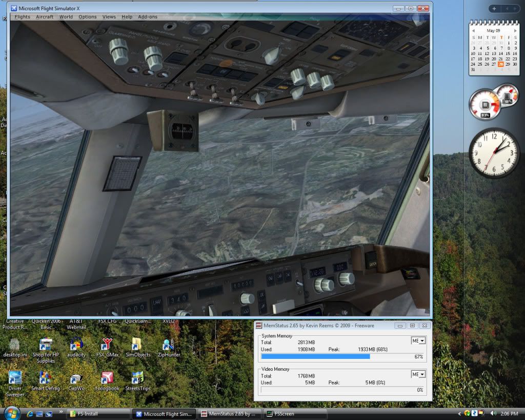Click the CPU meter gadget dial
Viewport: 525px width, 420px height.
click(485, 105)
